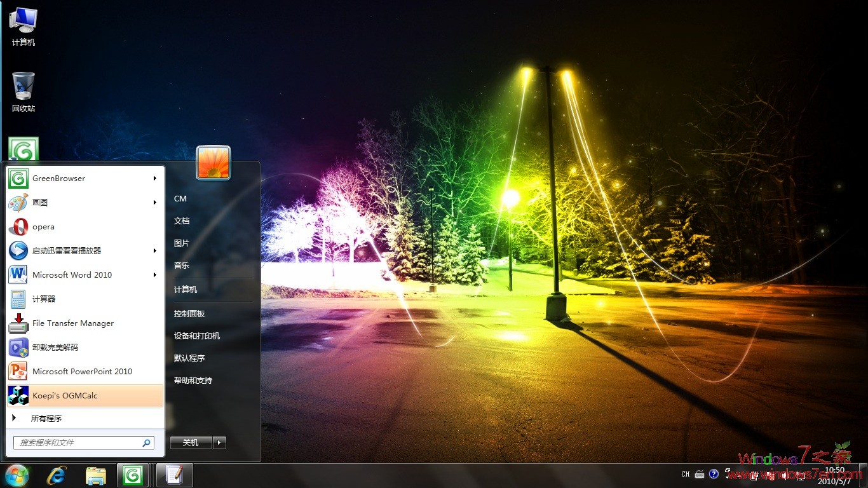Viewport: 868px width, 488px height.
Task: Open GreenBrowser from the Start menu list
Action: (57, 178)
